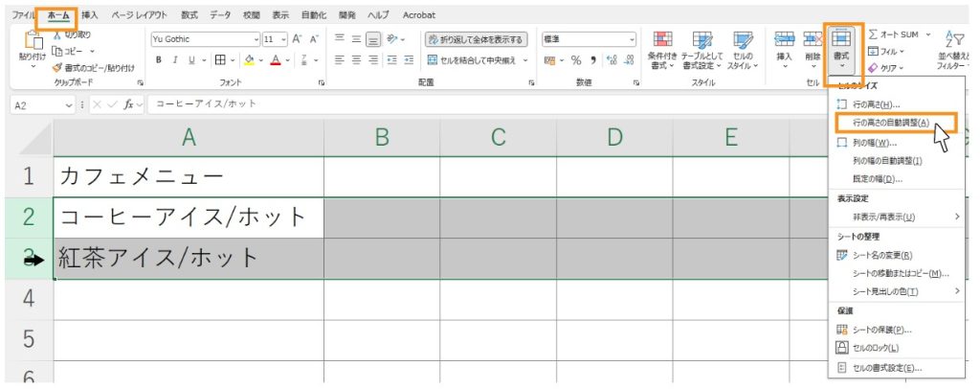
Task: Switch to the Insert (挿入) tab
Action: point(89,15)
